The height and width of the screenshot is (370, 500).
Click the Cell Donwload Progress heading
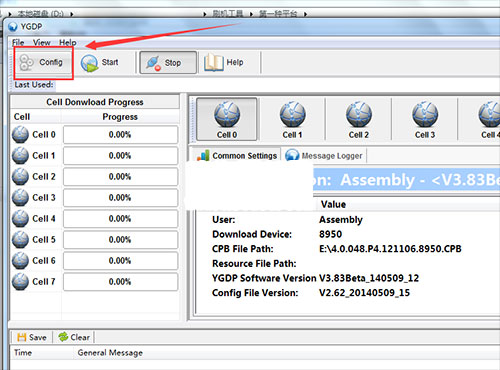pos(95,102)
